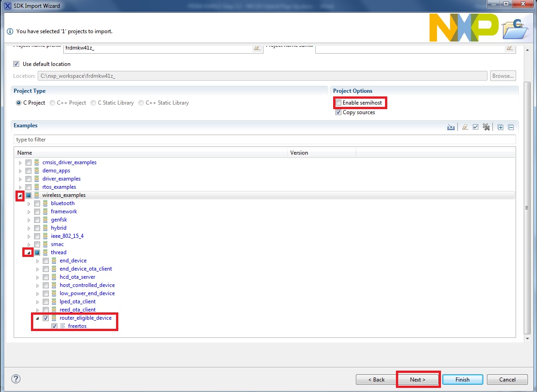Clear the project name prefix with its eraser icon
The image size is (537, 392).
(x=257, y=48)
